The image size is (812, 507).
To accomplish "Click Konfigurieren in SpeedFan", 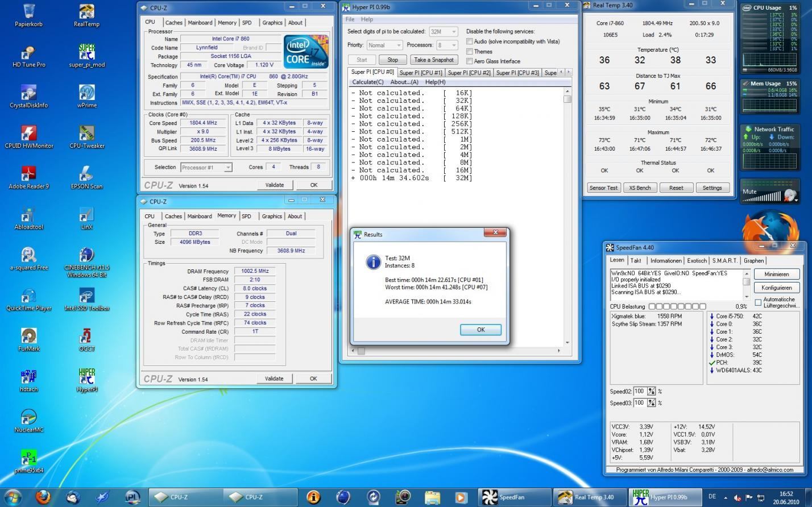I will [776, 288].
